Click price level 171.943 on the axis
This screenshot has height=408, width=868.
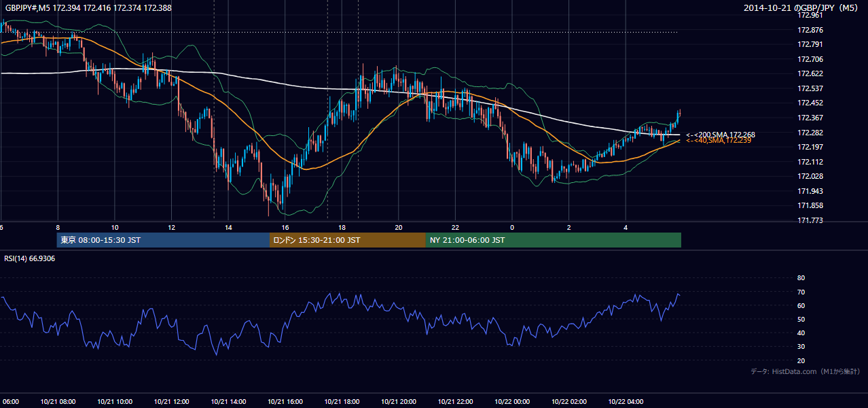click(x=810, y=191)
